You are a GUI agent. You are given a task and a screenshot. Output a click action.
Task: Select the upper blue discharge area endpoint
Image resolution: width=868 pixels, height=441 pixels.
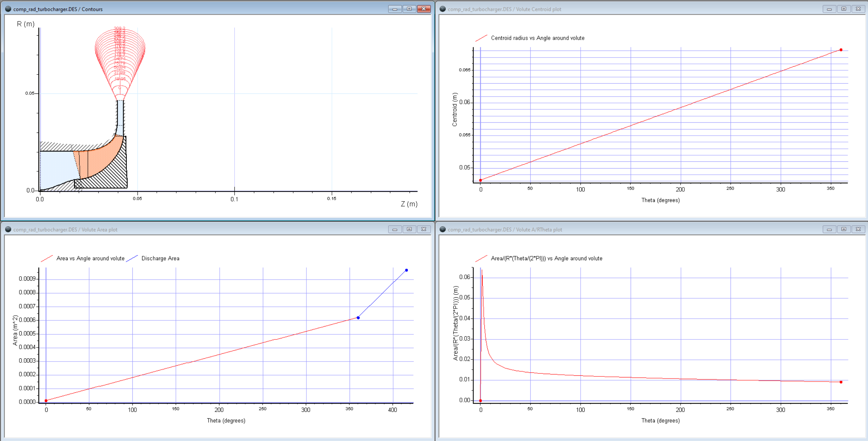click(x=406, y=270)
